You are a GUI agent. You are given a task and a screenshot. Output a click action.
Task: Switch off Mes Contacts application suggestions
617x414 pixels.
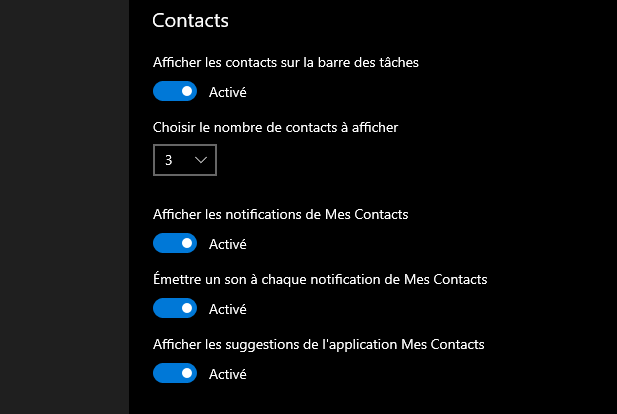click(175, 374)
